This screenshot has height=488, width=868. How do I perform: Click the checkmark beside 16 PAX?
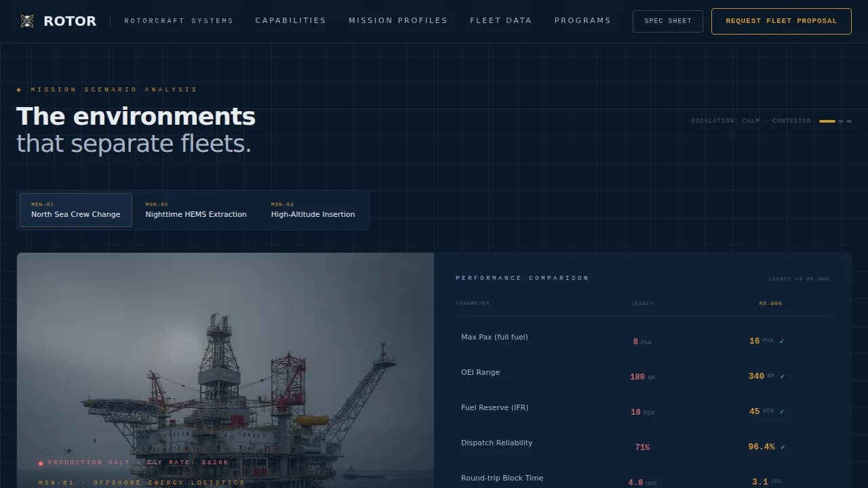click(782, 342)
